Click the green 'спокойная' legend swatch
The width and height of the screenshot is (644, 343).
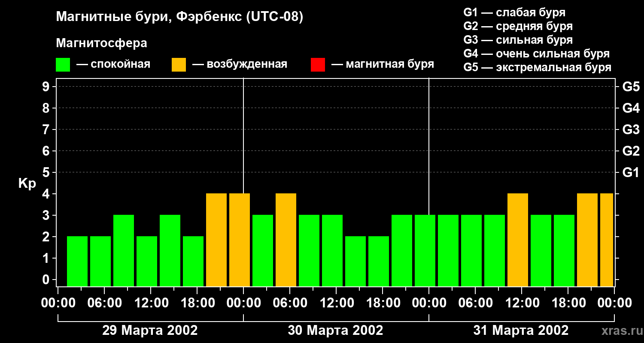click(63, 65)
